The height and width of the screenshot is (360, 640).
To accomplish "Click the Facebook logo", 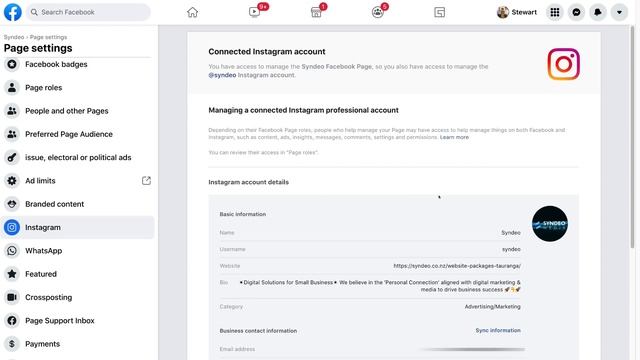I will tap(13, 12).
